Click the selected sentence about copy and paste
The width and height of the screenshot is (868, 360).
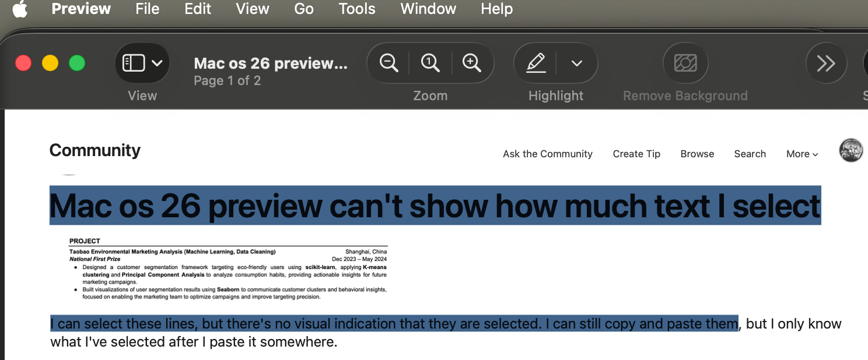point(394,323)
